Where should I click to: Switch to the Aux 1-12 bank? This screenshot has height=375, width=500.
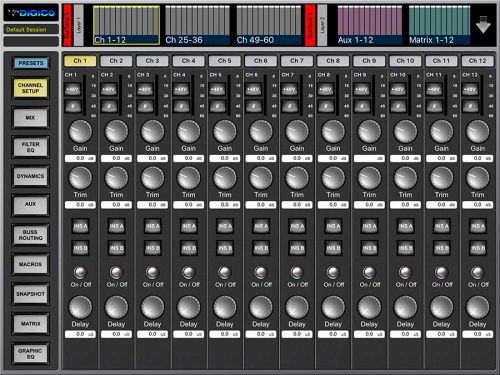click(x=369, y=25)
